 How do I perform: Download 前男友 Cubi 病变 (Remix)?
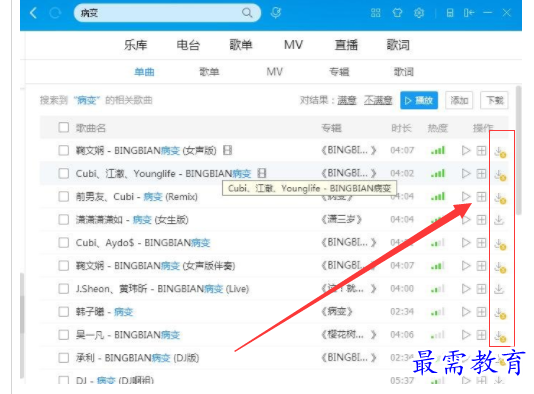click(500, 198)
